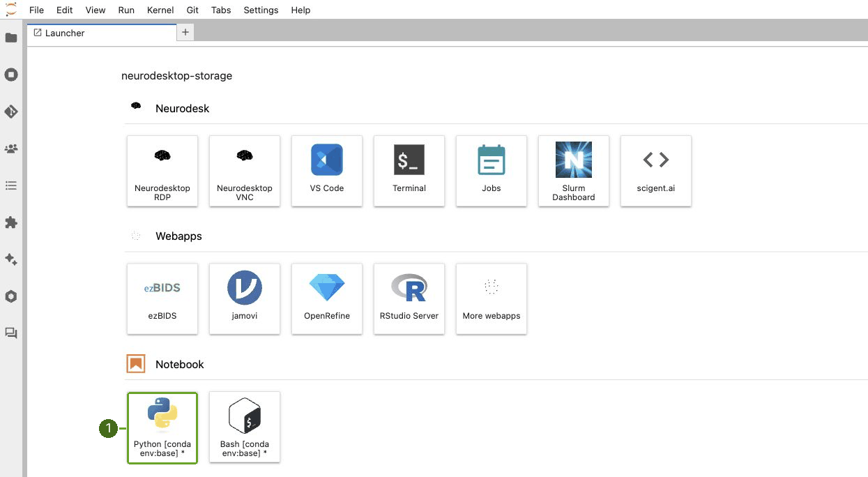Open the AI sparkle sidebar icon
Screen dimensions: 868x477
(11, 259)
